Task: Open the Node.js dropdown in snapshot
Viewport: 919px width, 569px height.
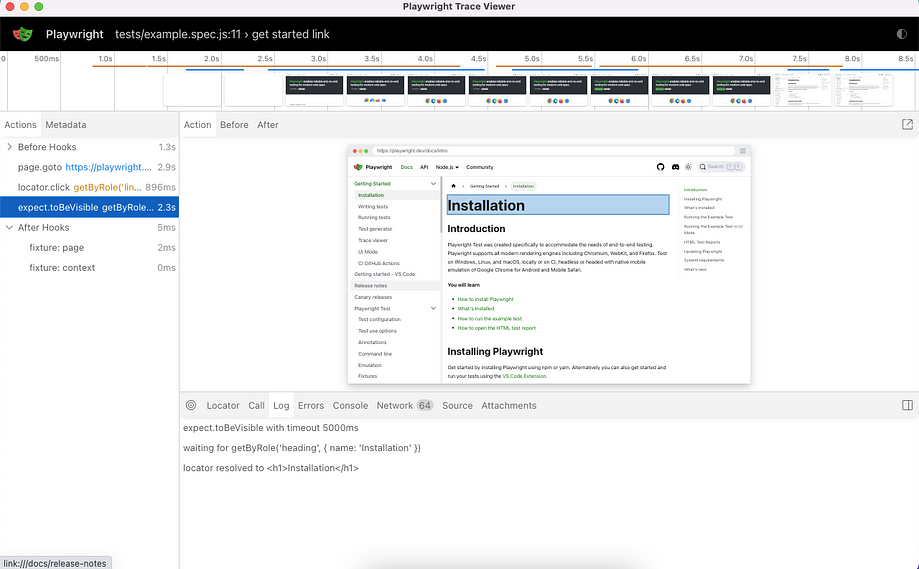Action: (447, 167)
